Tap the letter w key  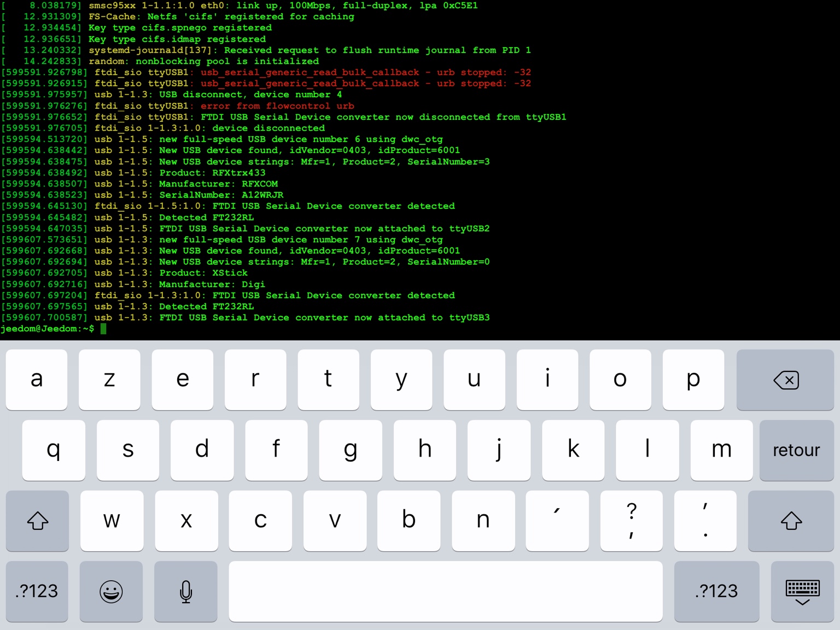[112, 521]
